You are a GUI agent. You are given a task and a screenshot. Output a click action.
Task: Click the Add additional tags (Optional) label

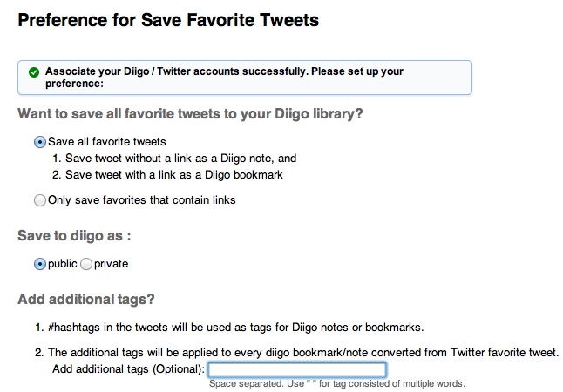coord(128,369)
